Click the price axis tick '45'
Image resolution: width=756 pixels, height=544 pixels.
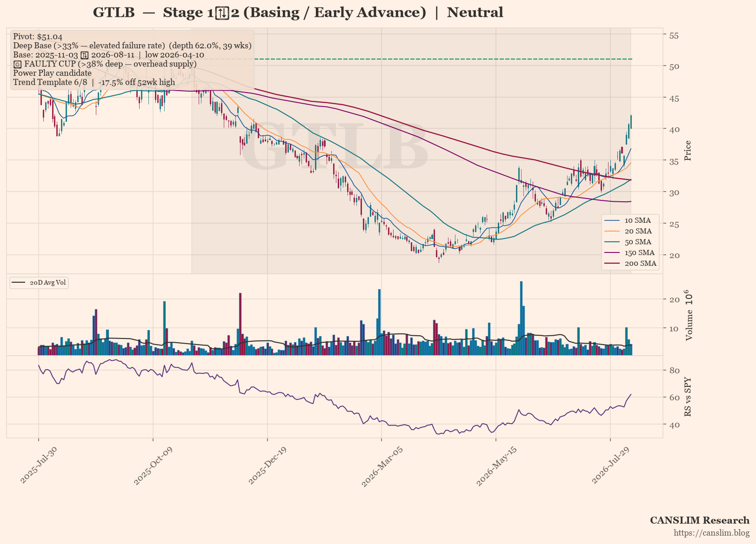(x=673, y=99)
